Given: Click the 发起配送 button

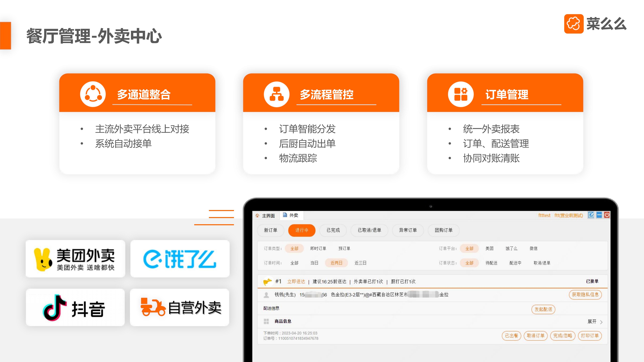Looking at the screenshot, I should coord(543,309).
